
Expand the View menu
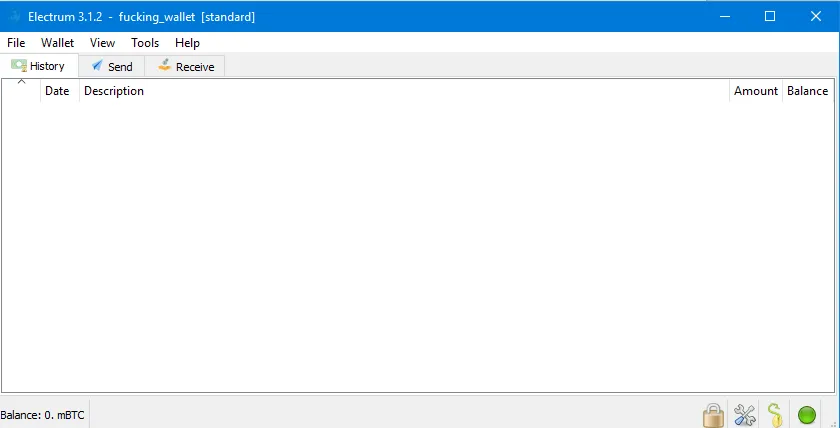coord(102,43)
